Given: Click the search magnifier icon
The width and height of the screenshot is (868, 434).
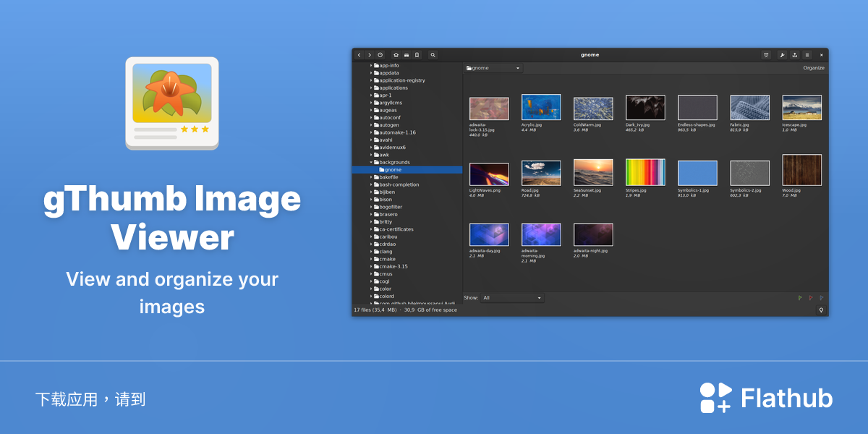Looking at the screenshot, I should [x=433, y=55].
